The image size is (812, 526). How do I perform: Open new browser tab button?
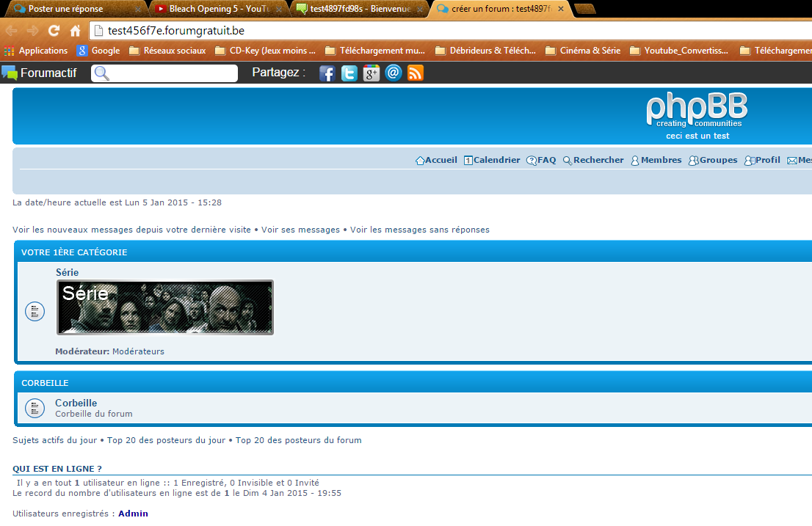click(585, 9)
